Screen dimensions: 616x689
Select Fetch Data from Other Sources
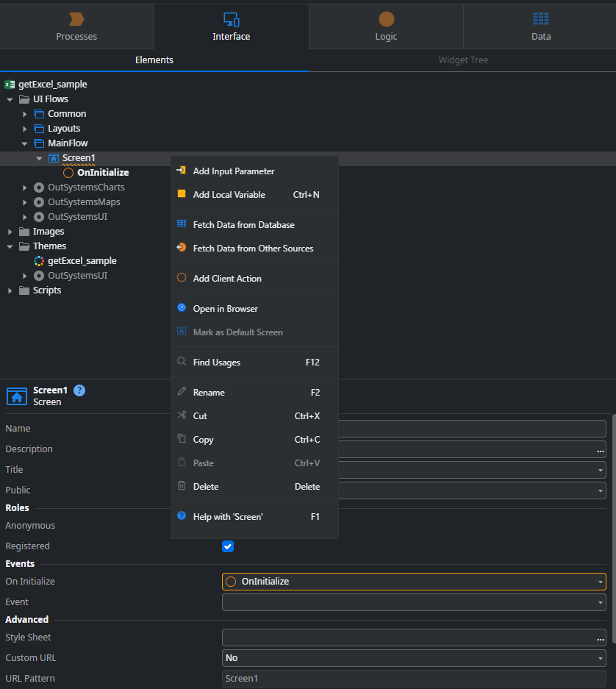[254, 249]
